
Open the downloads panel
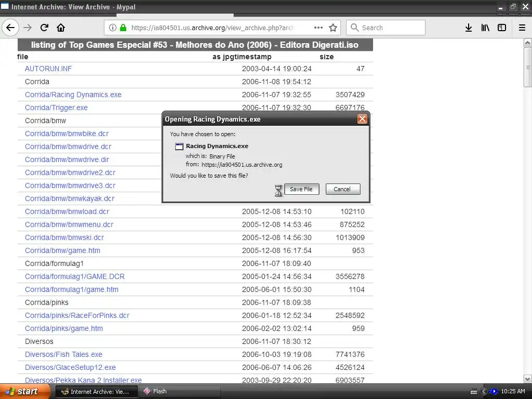tap(469, 28)
